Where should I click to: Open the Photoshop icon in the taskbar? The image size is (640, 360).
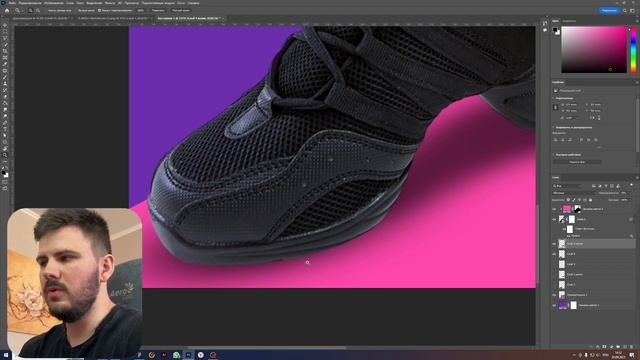coord(189,355)
